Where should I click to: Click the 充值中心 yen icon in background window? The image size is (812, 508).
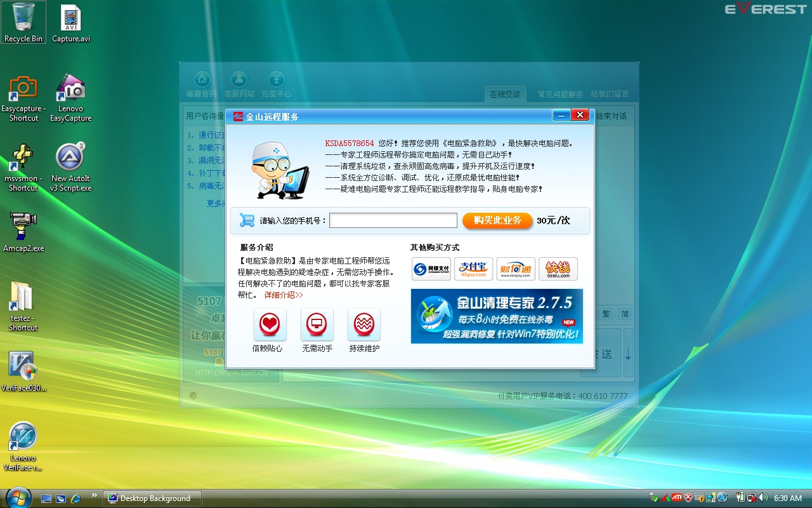(277, 79)
